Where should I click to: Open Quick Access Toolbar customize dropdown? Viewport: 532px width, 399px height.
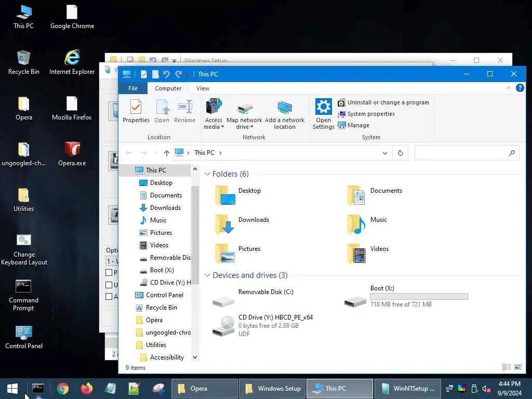tap(188, 74)
